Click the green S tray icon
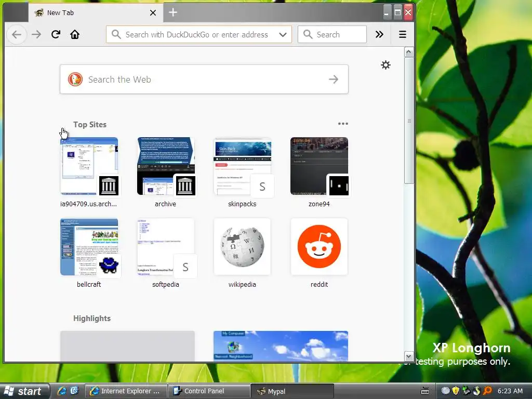The height and width of the screenshot is (399, 532). 477,391
